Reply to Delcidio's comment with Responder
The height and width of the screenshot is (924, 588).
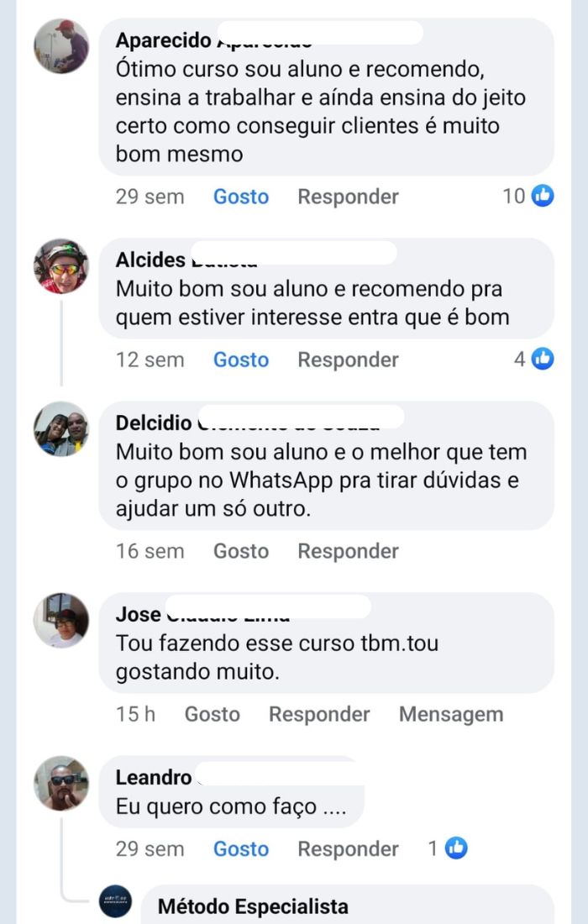click(x=348, y=551)
